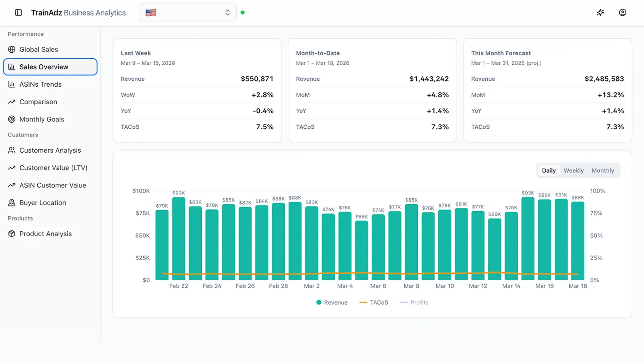Open the user account icon
The width and height of the screenshot is (644, 363).
pyautogui.click(x=623, y=12)
